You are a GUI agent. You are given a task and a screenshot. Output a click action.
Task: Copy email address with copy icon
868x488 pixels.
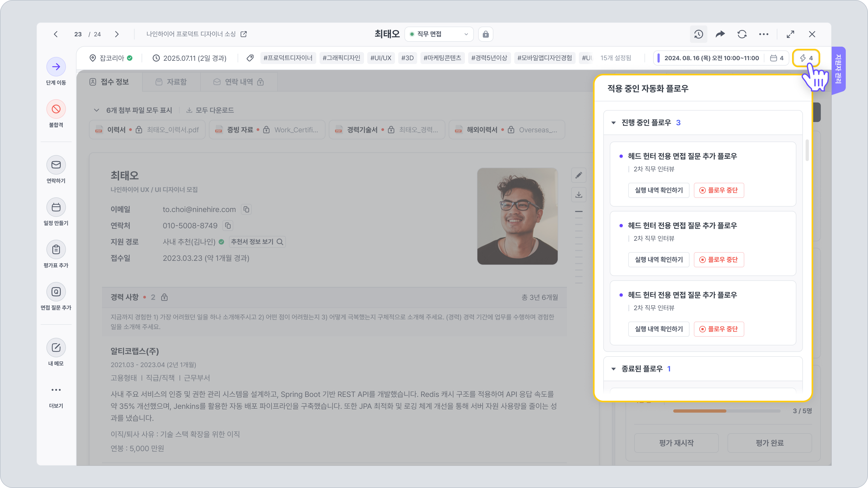246,210
